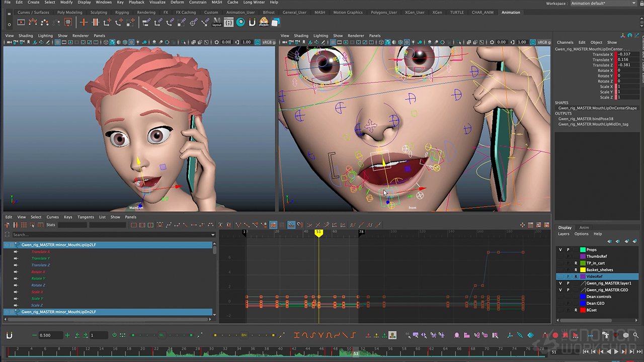Toggle visibility of the Props layer
This screenshot has width=644, height=362.
(x=560, y=250)
